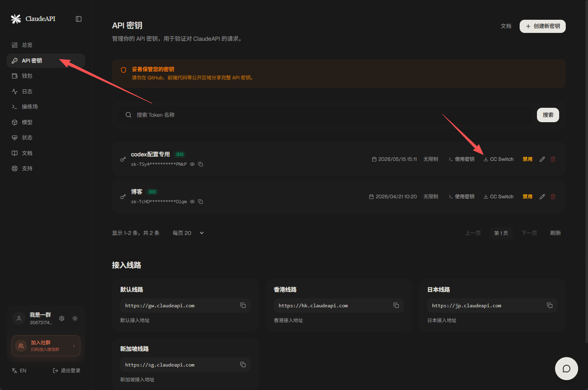This screenshot has width=588, height=390.
Task: Open the 加入社群 community card
Action: pyautogui.click(x=46, y=346)
